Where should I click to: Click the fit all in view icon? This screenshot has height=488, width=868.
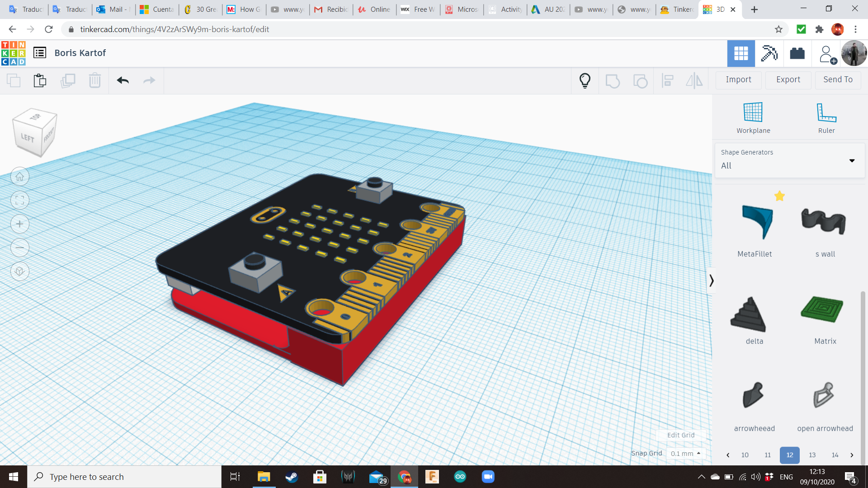pos(19,200)
